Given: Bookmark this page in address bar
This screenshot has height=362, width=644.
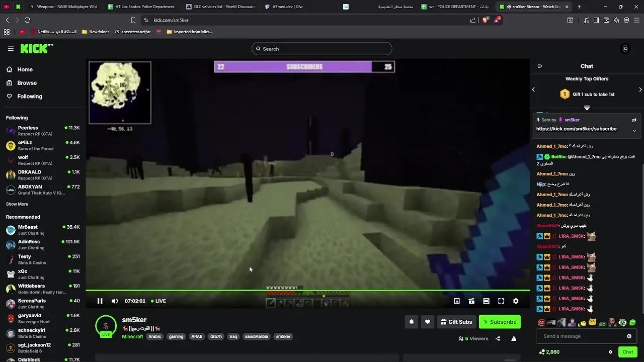Looking at the screenshot, I should pyautogui.click(x=133, y=20).
